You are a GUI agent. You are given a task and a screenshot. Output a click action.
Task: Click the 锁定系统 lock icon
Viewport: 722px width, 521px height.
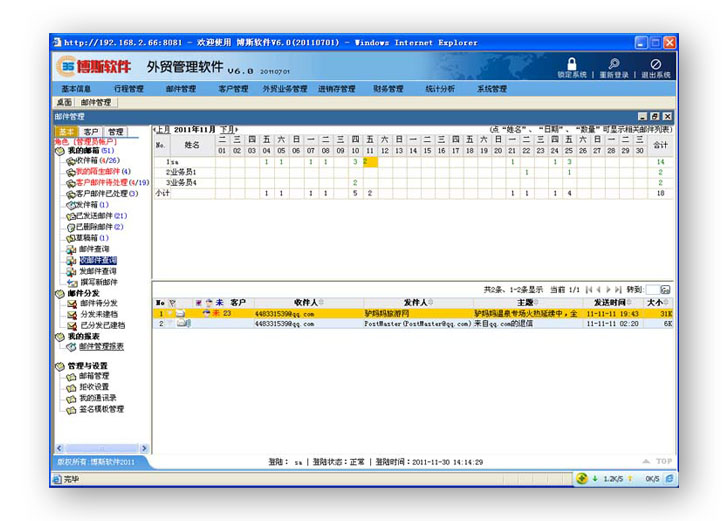point(572,64)
